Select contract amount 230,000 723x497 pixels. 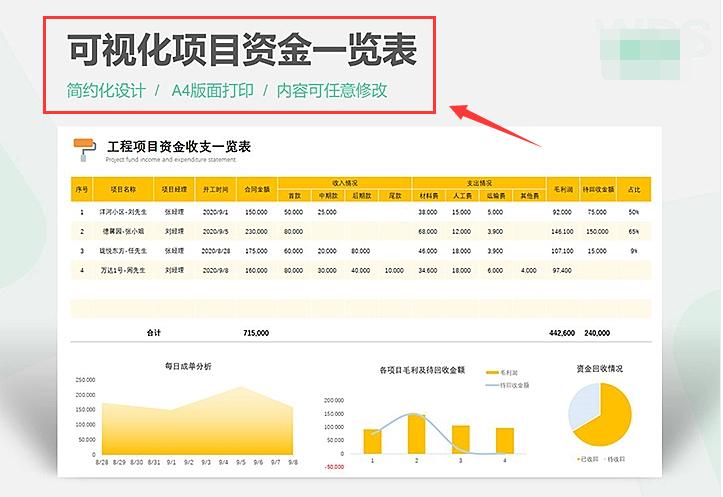click(x=256, y=231)
